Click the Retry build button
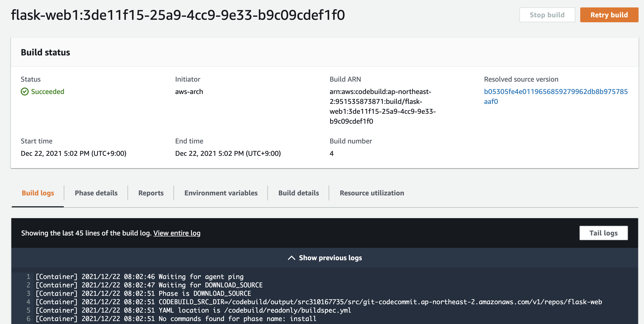 [609, 15]
